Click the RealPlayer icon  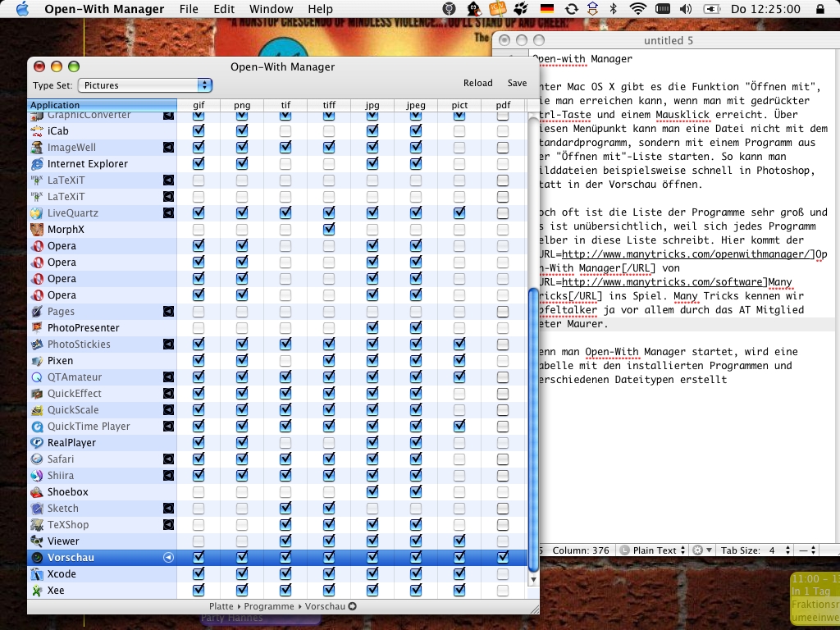37,442
